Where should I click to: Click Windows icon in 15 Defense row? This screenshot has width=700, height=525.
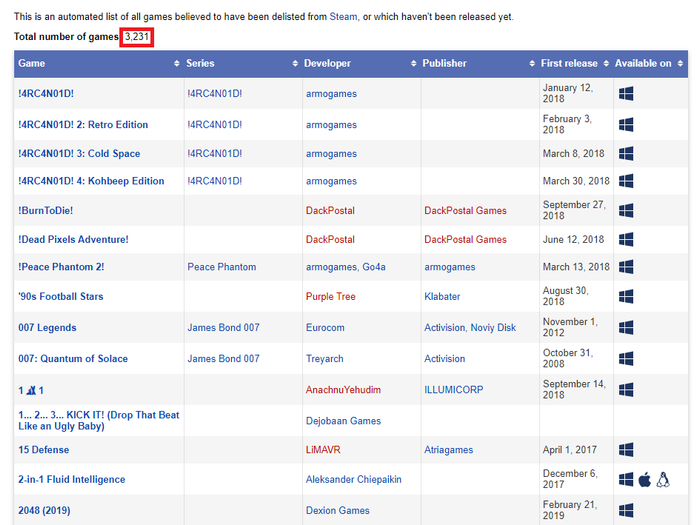(x=626, y=450)
